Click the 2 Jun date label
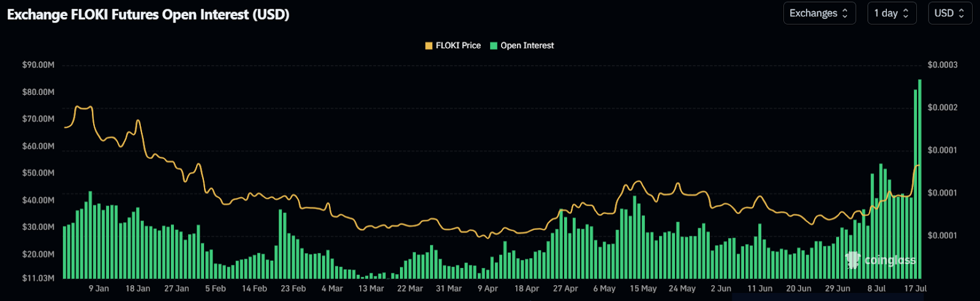980x301 pixels. pyautogui.click(x=721, y=288)
